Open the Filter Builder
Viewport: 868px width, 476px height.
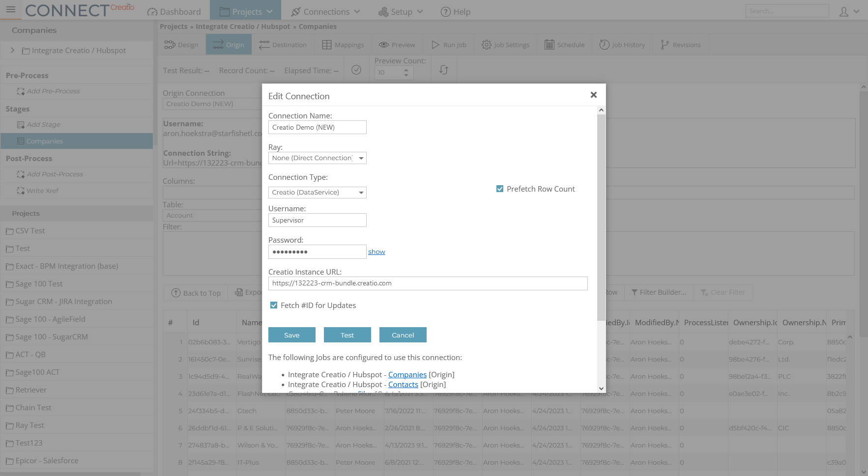tap(659, 292)
